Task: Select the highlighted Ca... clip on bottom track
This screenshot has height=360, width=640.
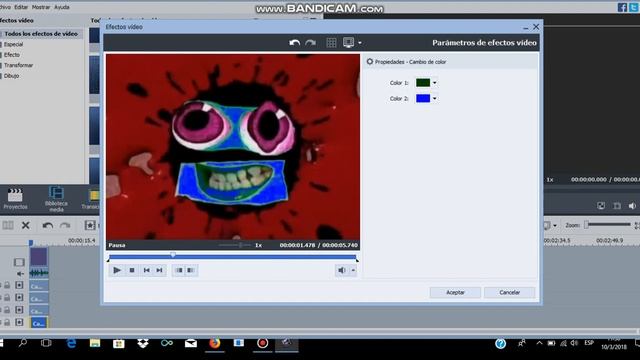Action: tap(39, 323)
